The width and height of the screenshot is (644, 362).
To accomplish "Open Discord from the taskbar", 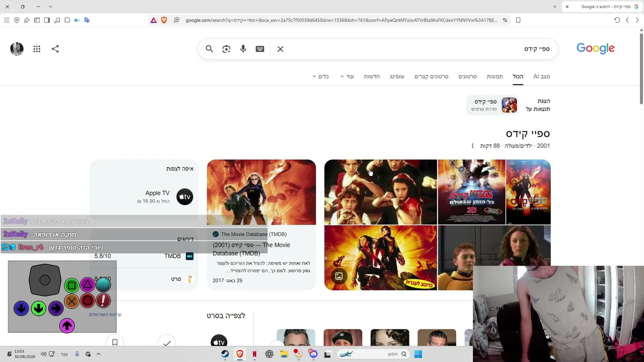I will [313, 354].
